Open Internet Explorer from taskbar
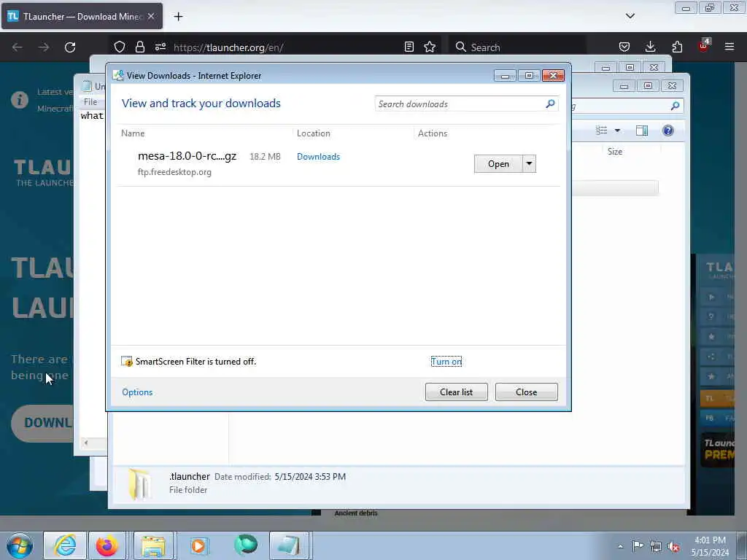 (65, 545)
